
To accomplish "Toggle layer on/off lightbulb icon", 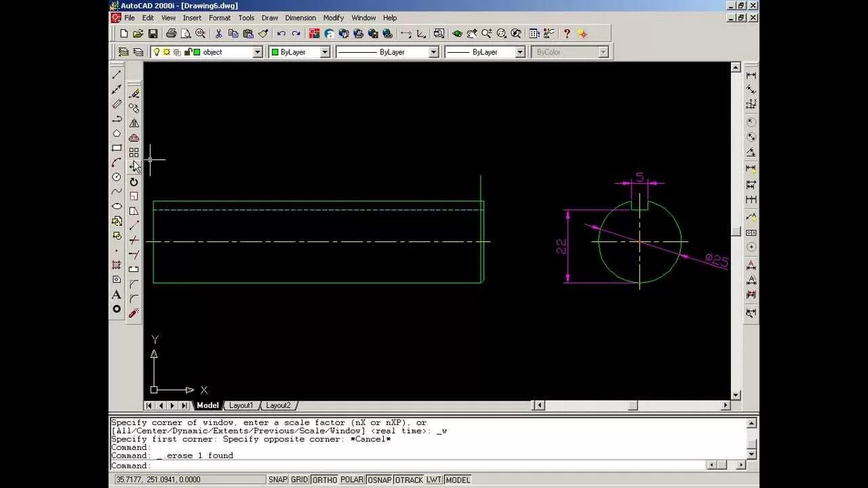I will click(157, 52).
